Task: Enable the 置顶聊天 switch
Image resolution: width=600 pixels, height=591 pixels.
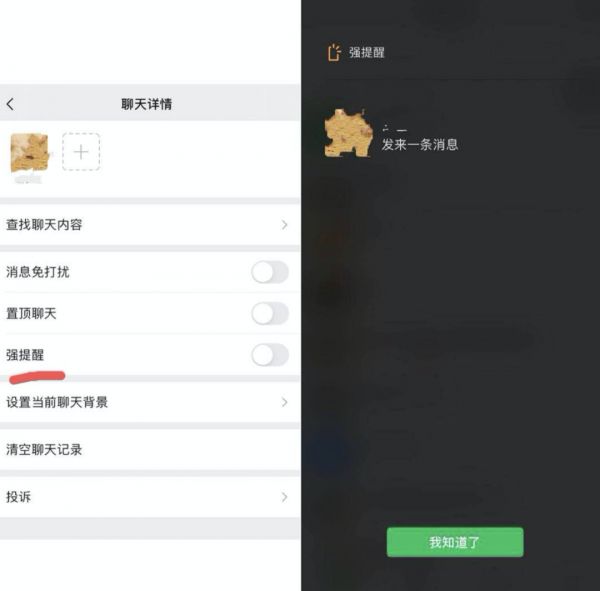Action: 270,313
